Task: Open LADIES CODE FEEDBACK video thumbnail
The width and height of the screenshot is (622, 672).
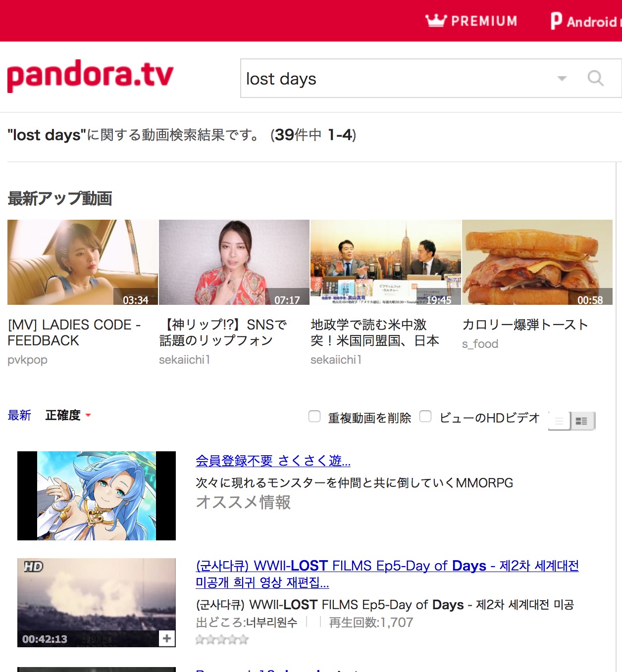Action: point(83,262)
